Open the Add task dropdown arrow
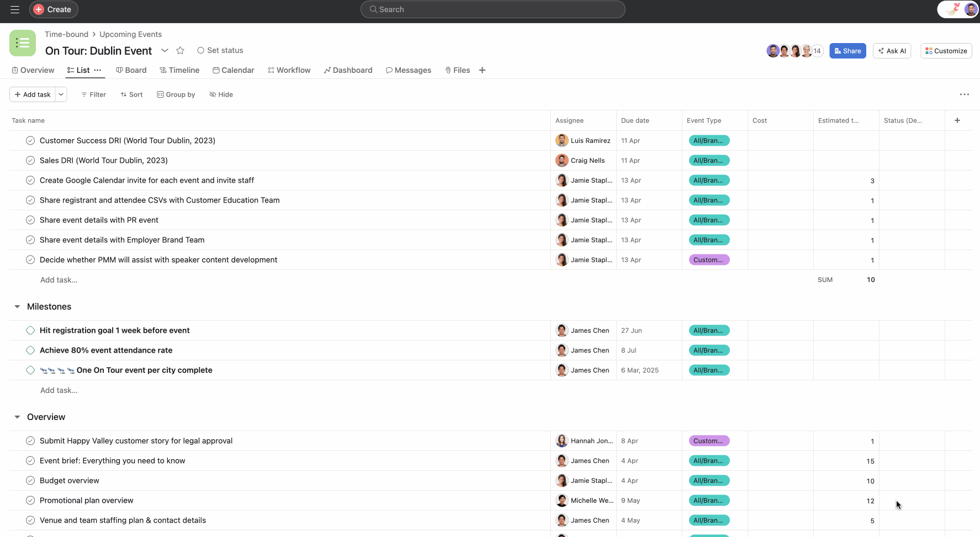The height and width of the screenshot is (537, 980). pos(61,94)
